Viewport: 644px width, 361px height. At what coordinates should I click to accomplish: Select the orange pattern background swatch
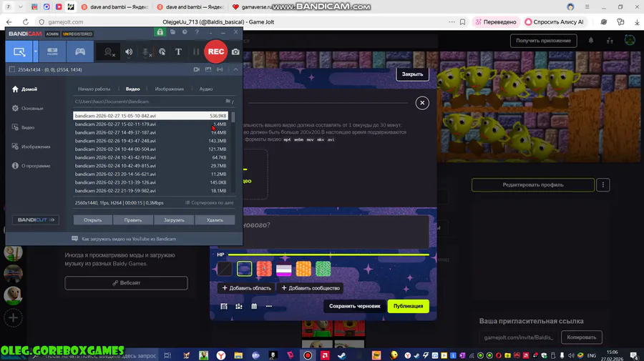coord(303,269)
